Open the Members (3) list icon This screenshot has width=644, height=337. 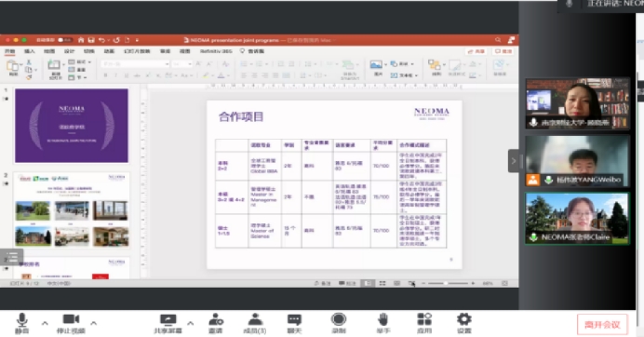255,319
